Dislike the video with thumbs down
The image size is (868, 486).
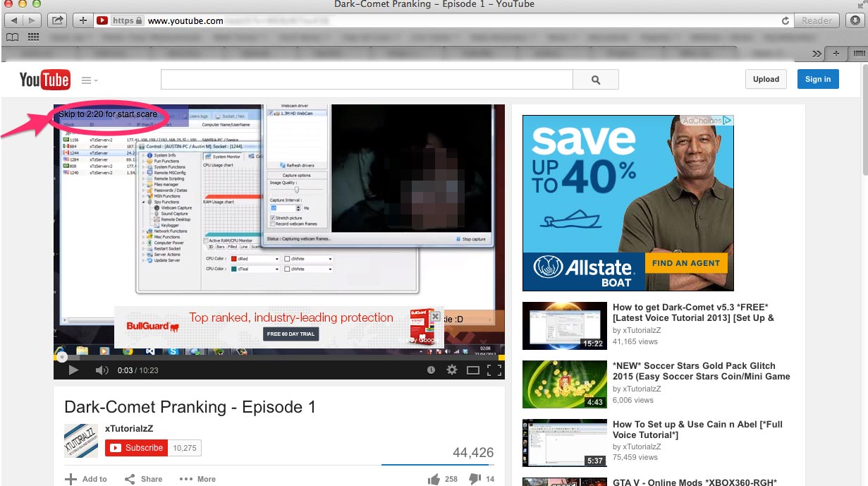(475, 479)
